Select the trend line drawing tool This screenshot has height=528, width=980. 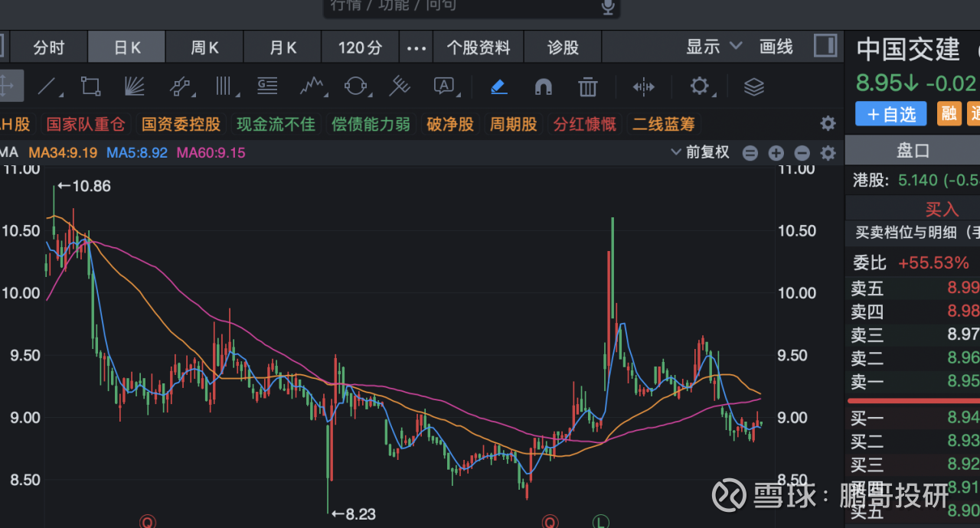(x=49, y=86)
